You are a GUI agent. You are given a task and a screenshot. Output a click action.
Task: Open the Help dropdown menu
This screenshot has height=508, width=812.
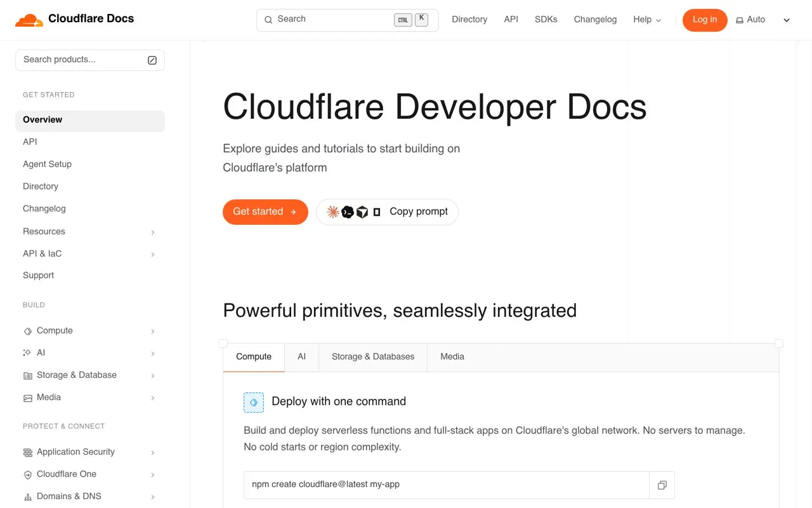click(647, 20)
